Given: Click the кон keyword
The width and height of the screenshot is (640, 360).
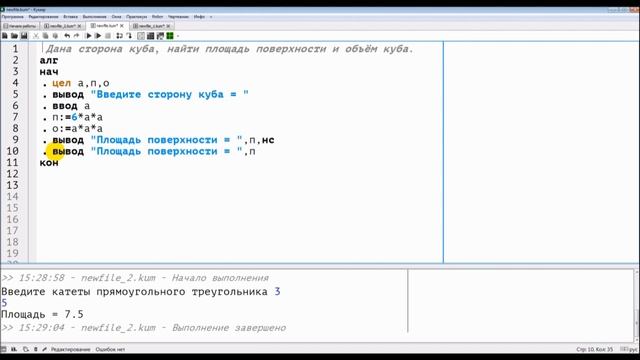Looking at the screenshot, I should (49, 163).
